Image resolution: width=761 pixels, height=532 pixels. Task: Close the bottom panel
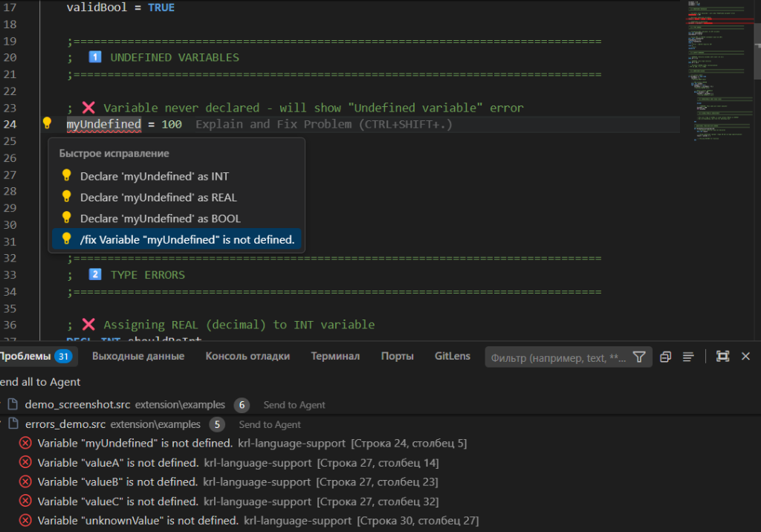coord(745,357)
